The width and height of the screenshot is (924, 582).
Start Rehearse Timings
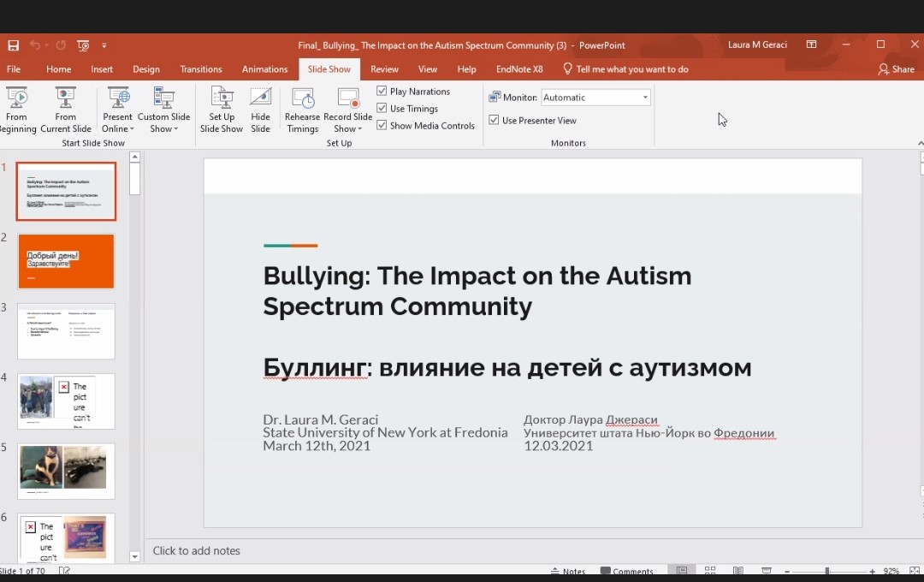(302, 109)
